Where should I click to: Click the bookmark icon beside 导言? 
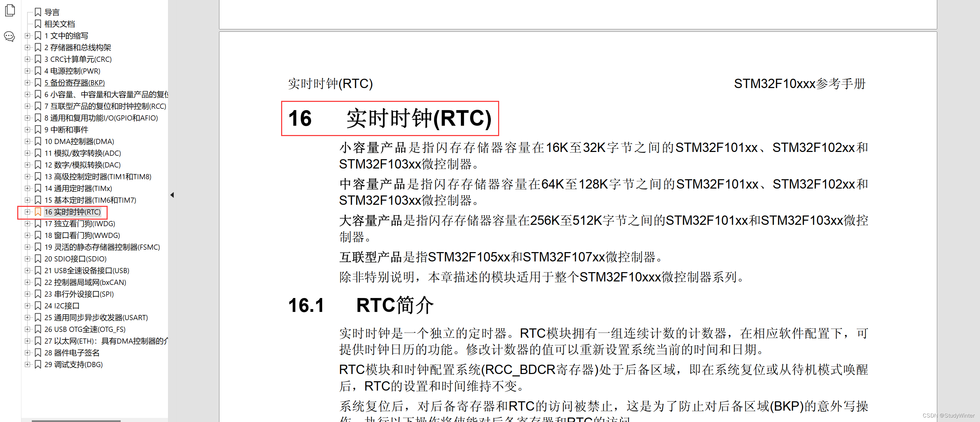click(38, 12)
